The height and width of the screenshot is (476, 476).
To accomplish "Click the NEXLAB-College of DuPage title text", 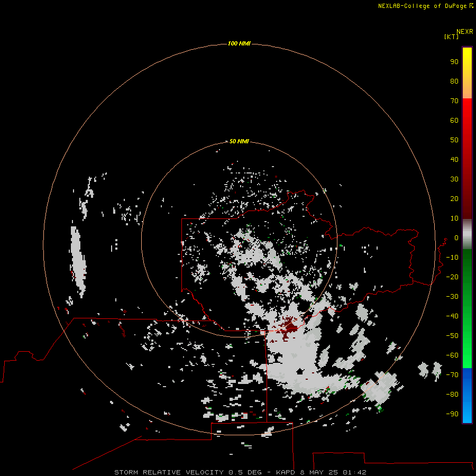I will (425, 6).
